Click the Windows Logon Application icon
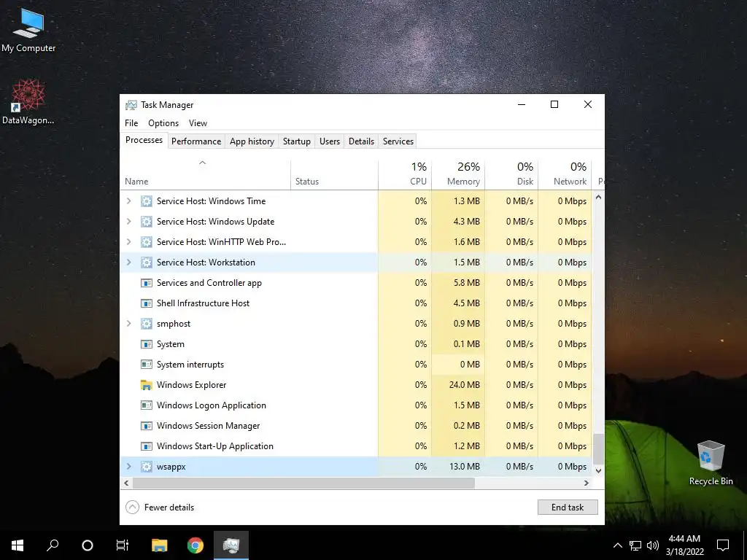Viewport: 747px width, 560px height. coord(146,405)
